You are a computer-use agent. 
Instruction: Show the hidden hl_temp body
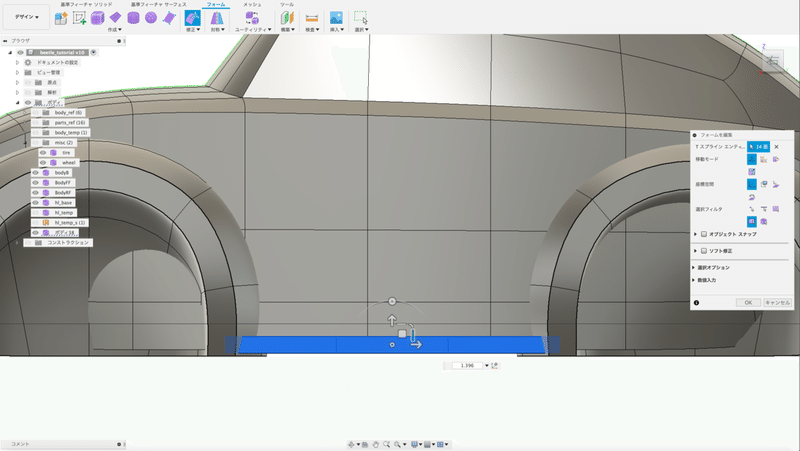pos(35,213)
